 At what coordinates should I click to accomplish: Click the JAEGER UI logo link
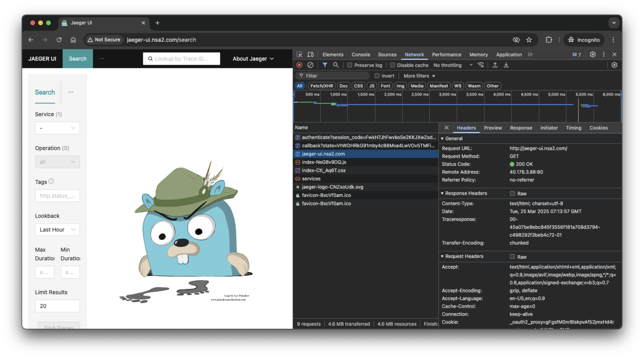click(42, 59)
